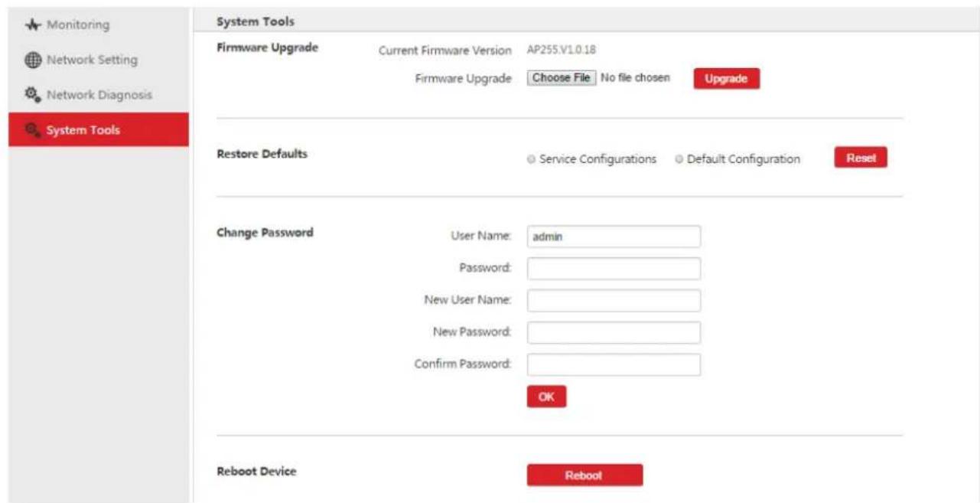Focus the Confirm Password field
This screenshot has width=980, height=503.
614,364
